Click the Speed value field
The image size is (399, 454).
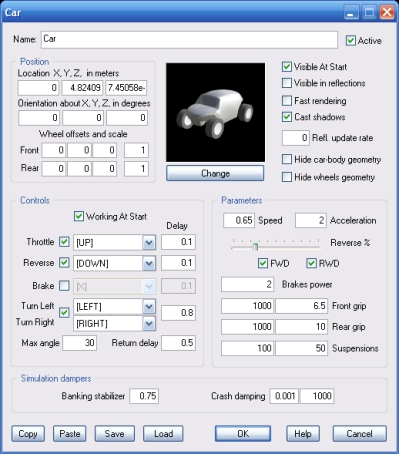239,220
